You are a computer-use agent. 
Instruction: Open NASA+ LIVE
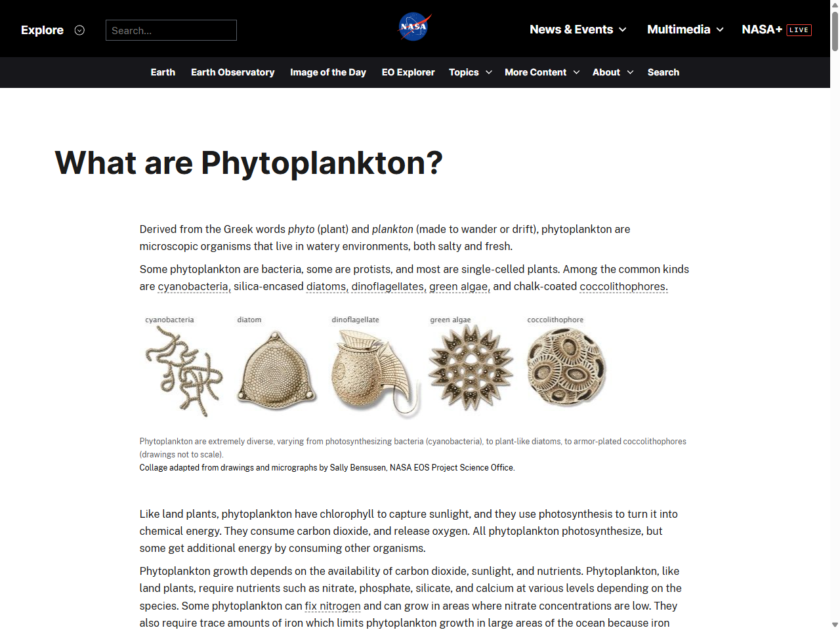click(x=777, y=30)
